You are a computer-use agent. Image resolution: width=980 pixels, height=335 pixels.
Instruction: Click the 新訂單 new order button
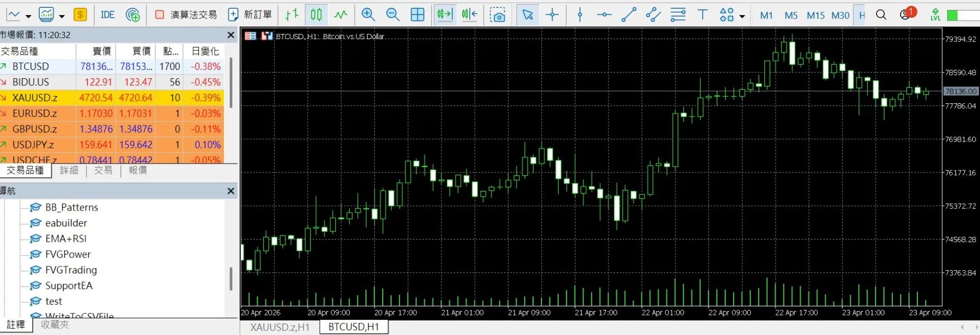coord(250,15)
